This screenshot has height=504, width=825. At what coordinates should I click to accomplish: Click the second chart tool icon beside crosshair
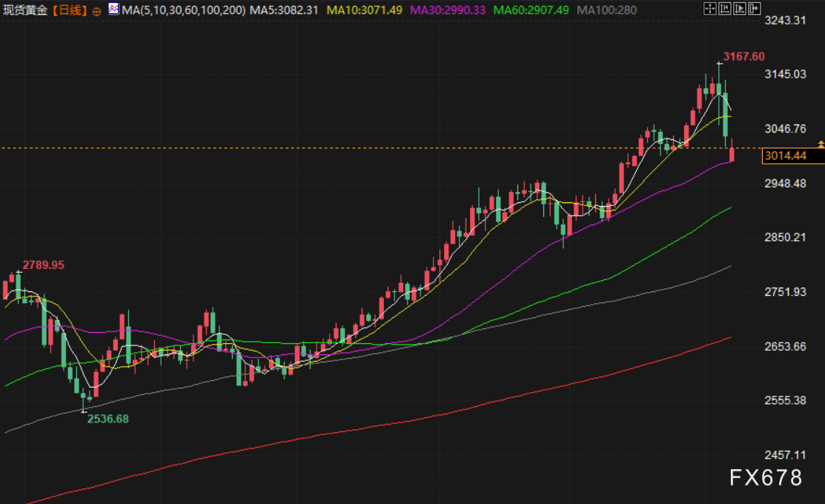click(x=723, y=10)
